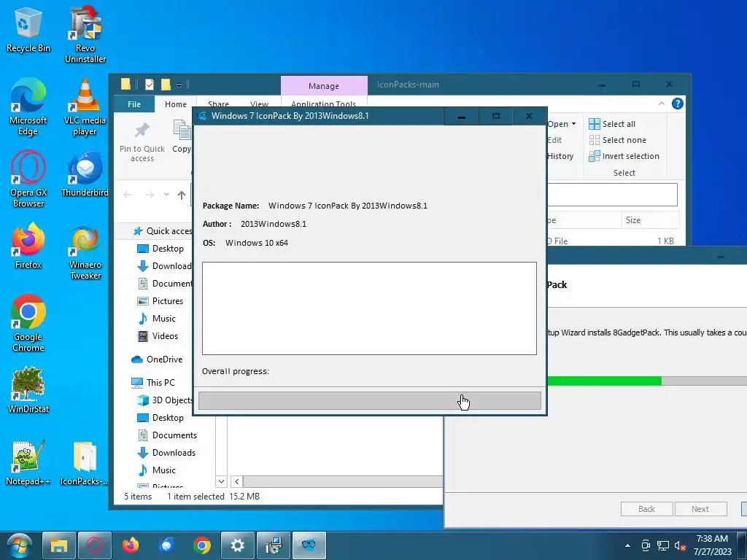The width and height of the screenshot is (747, 560).
Task: Click Pin to Quick access button
Action: pos(142,141)
